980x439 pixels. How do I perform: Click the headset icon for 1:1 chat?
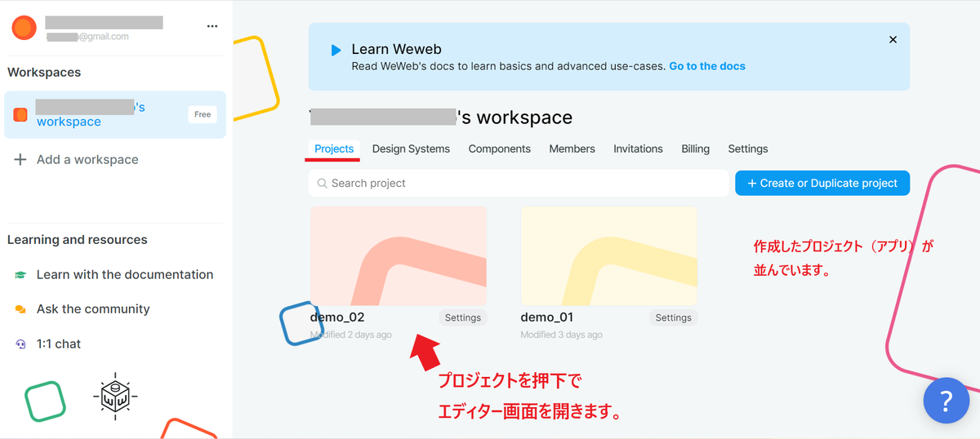pos(20,344)
